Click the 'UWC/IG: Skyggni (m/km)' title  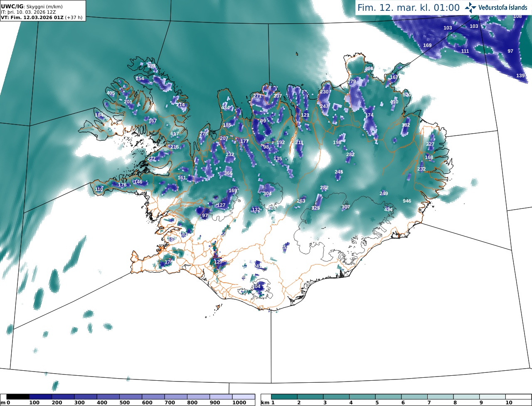32,6
